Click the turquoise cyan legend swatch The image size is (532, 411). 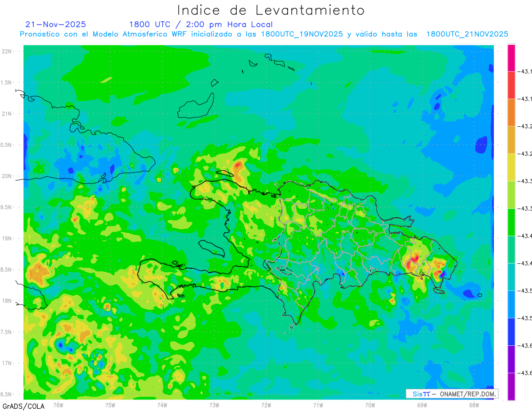coord(511,277)
